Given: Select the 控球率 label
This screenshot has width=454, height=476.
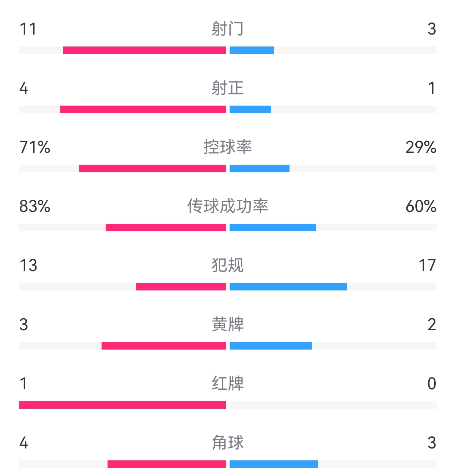Looking at the screenshot, I should (227, 147).
